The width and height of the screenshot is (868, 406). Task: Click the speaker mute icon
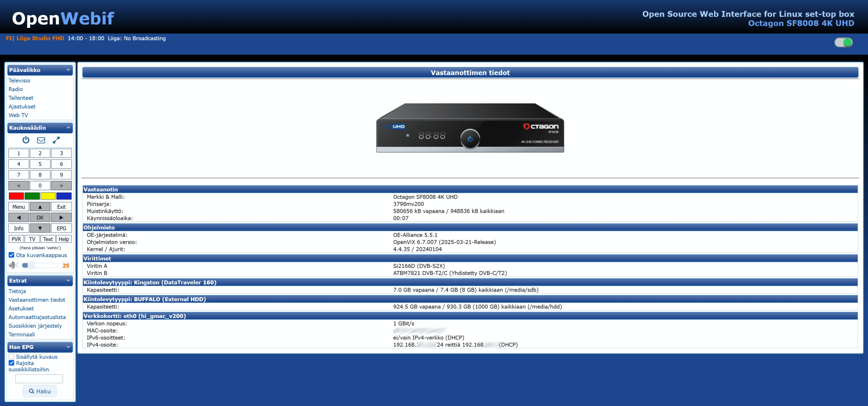pyautogui.click(x=13, y=265)
